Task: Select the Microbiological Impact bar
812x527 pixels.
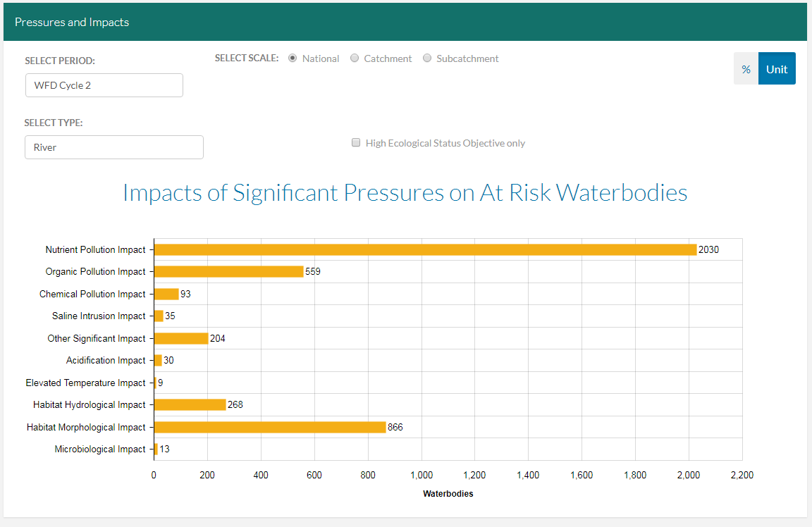Action: pos(156,449)
